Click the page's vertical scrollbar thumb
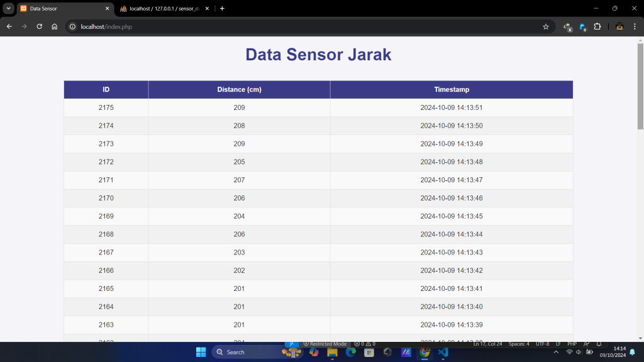The width and height of the screenshot is (644, 362). [640, 85]
